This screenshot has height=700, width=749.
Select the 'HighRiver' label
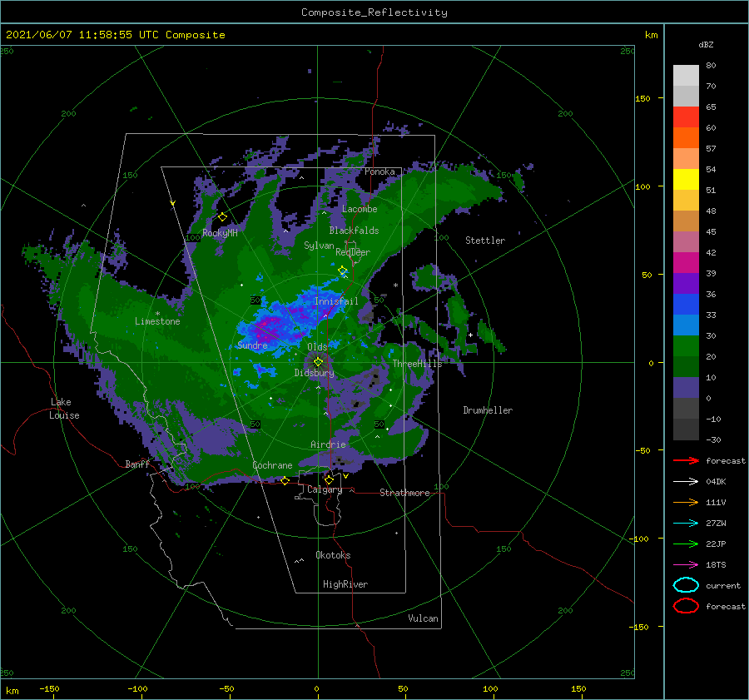click(345, 584)
